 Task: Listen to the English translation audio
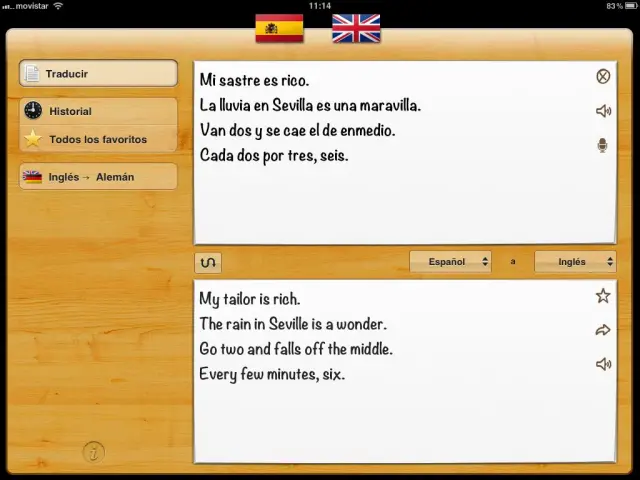tap(603, 364)
